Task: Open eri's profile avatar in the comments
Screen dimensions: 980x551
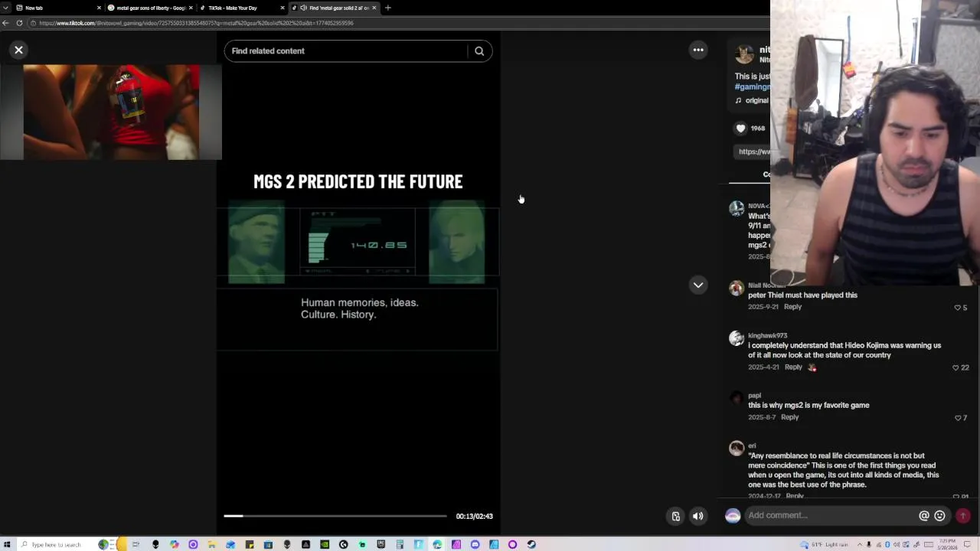Action: [737, 448]
